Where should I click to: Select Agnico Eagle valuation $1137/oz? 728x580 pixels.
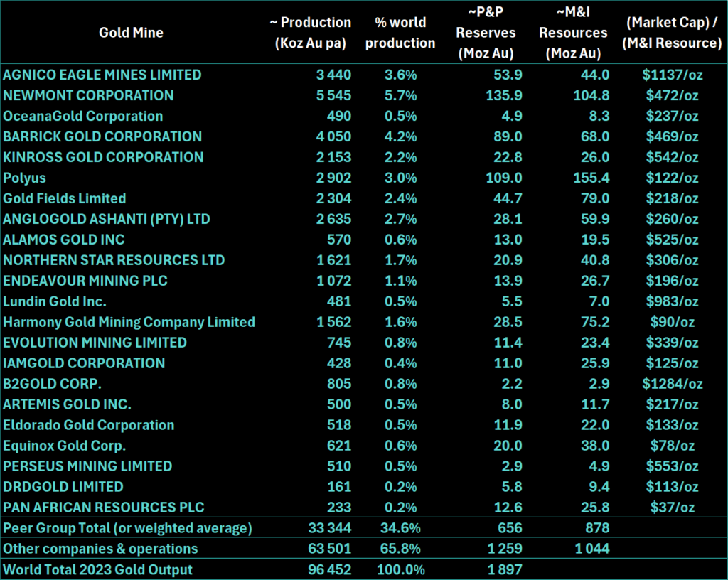click(673, 75)
